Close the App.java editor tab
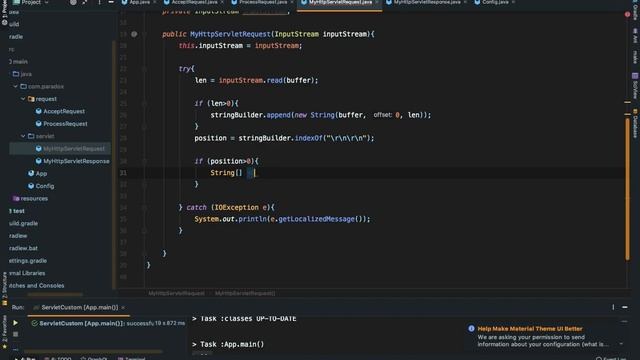Viewport: 640px width, 360px height. 154,2
